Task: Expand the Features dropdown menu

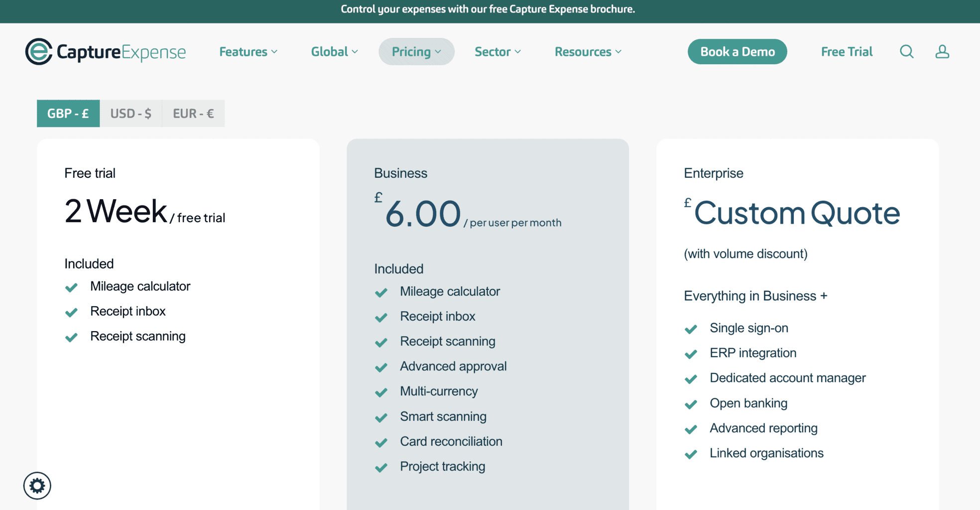Action: (x=248, y=51)
